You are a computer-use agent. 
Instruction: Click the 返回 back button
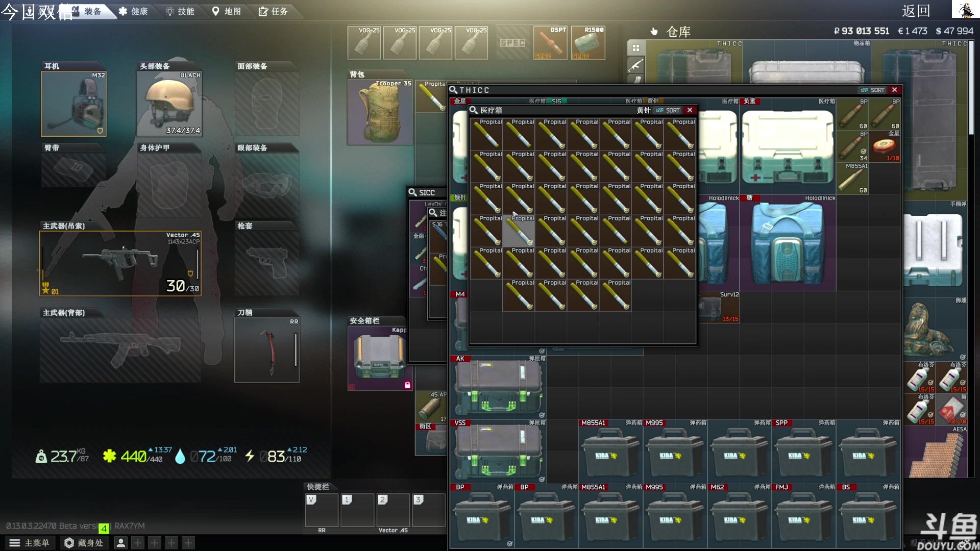click(916, 11)
